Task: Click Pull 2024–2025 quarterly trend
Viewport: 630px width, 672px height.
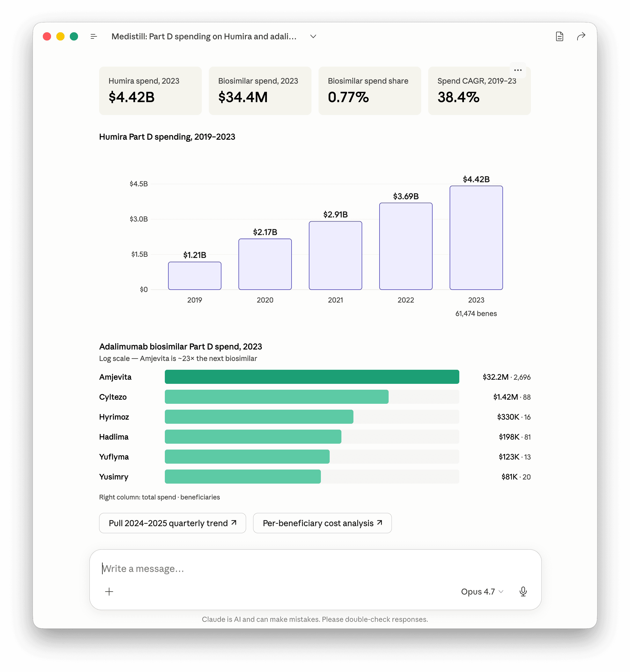Action: click(x=172, y=523)
